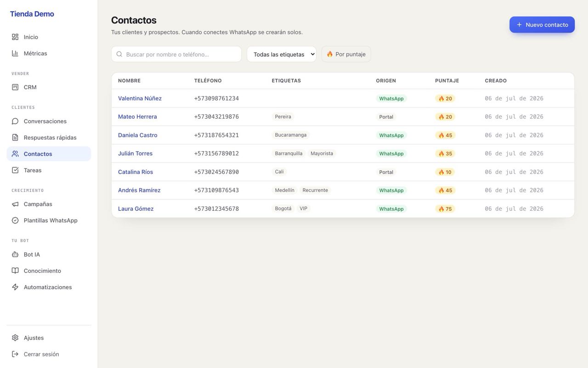Screen dimensions: 588x368
Task: Click the Métricas bar chart icon
Action: click(x=15, y=53)
